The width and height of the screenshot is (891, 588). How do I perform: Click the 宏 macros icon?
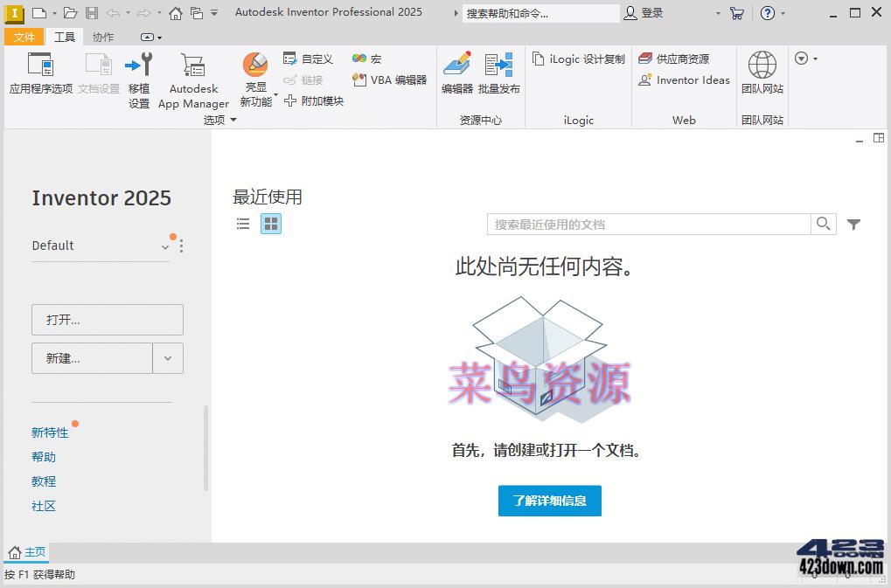(x=360, y=59)
